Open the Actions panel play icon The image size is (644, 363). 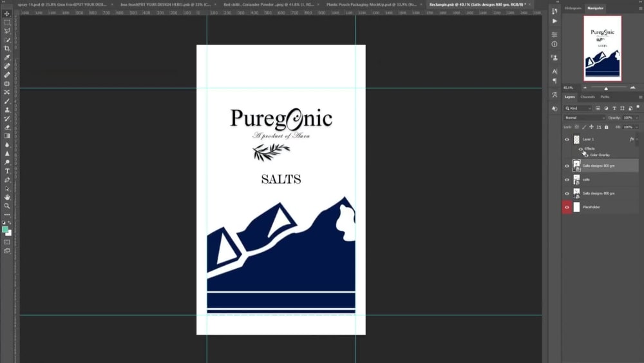tap(554, 21)
